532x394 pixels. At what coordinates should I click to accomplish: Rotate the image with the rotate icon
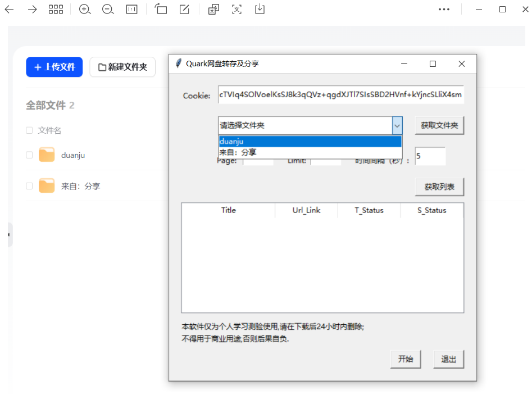161,9
